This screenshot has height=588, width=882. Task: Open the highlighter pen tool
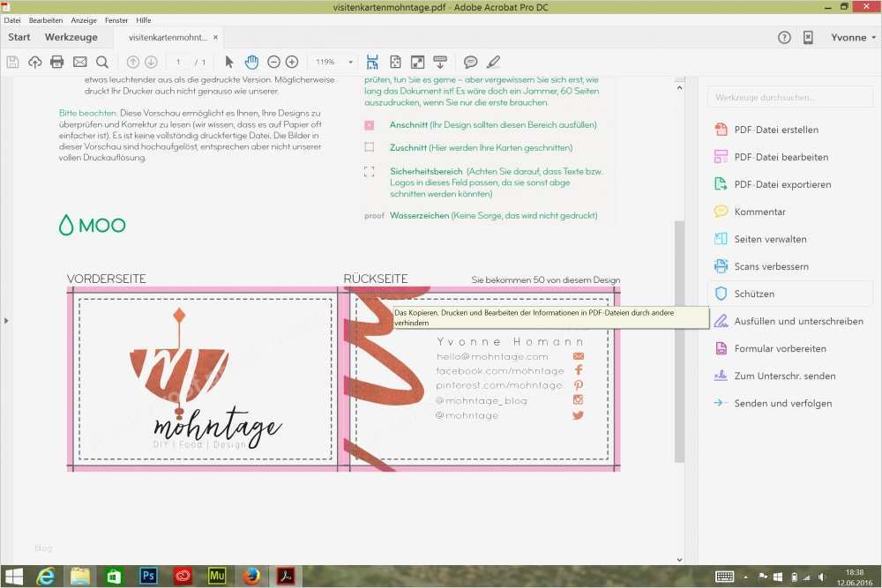(x=493, y=62)
